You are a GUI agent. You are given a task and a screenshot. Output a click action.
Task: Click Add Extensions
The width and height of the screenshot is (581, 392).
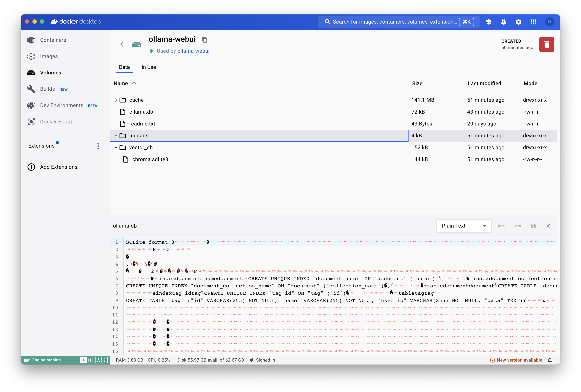tap(59, 167)
